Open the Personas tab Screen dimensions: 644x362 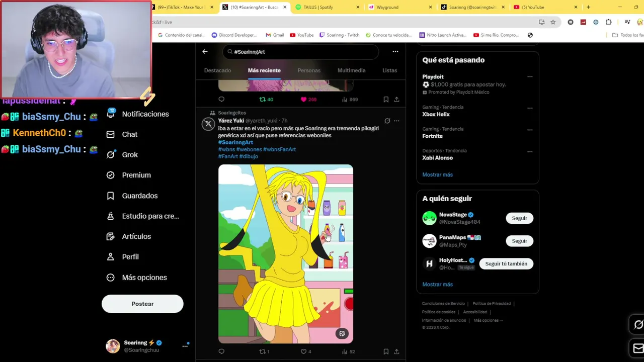(x=309, y=70)
